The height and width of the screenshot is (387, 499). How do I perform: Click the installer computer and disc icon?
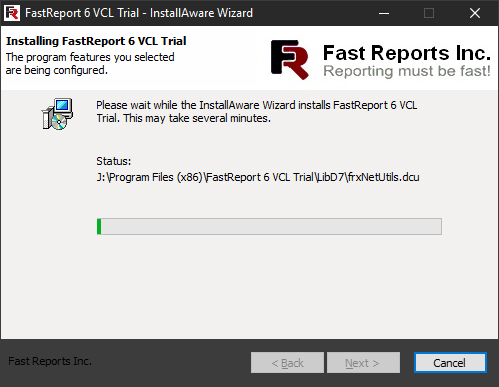click(x=57, y=114)
